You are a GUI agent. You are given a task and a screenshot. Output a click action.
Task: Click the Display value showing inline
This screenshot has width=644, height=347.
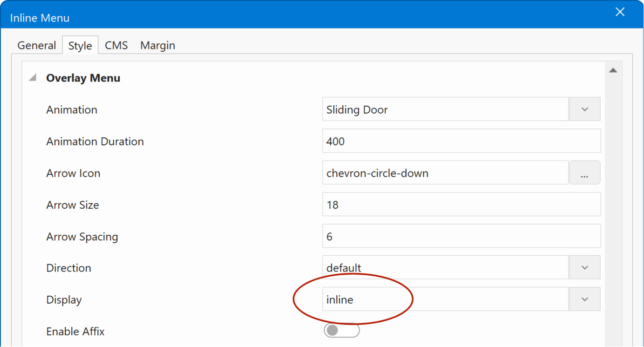[445, 299]
